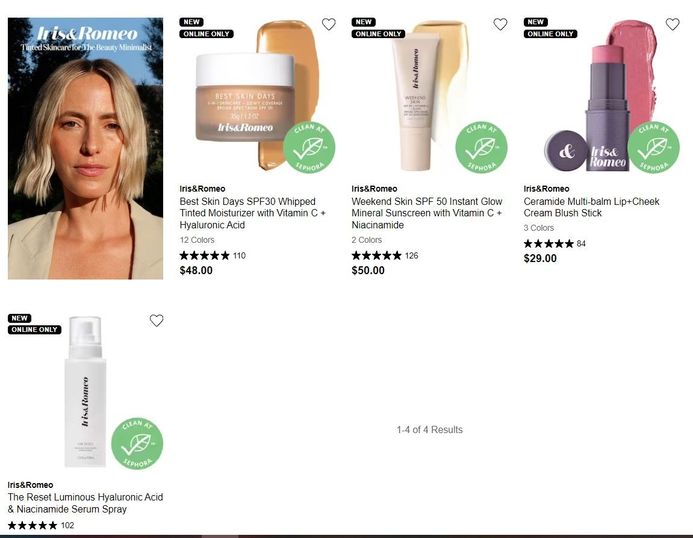693x538 pixels.
Task: Click star rating of Best Skin Days moisturizer
Action: (x=205, y=256)
